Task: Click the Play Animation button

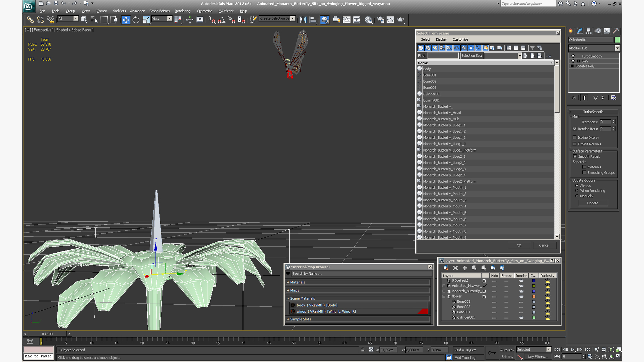Action: [573, 350]
